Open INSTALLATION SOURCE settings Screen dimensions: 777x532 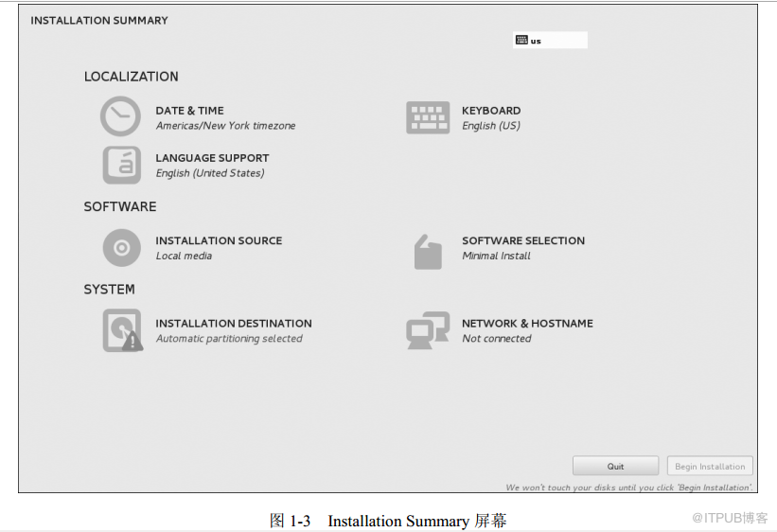(219, 240)
